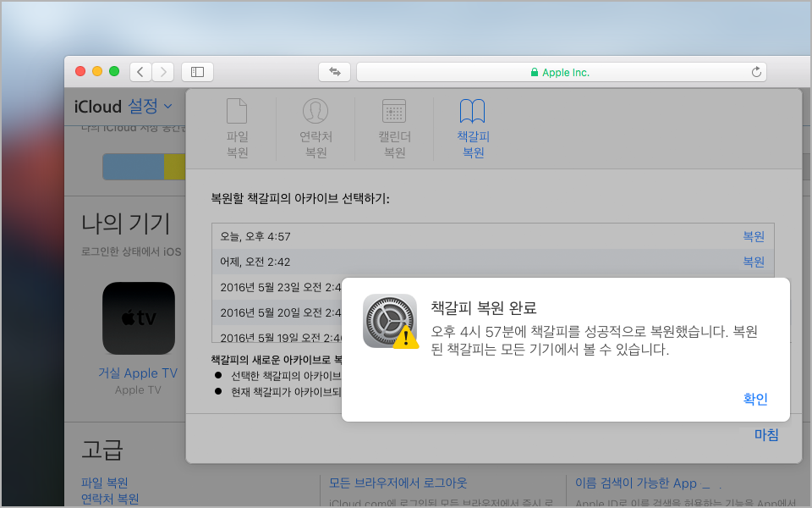The height and width of the screenshot is (508, 812).
Task: Switch to the 파일 복원 tab
Action: click(x=237, y=128)
